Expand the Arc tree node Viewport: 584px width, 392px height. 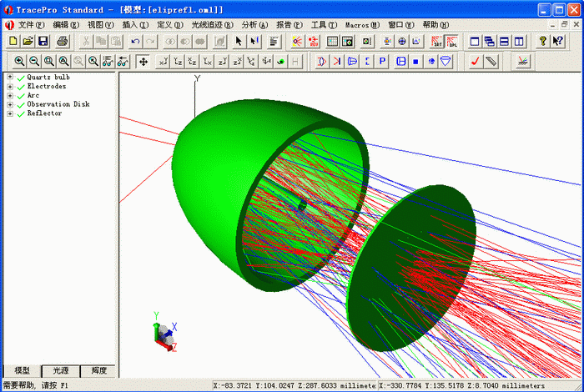10,95
